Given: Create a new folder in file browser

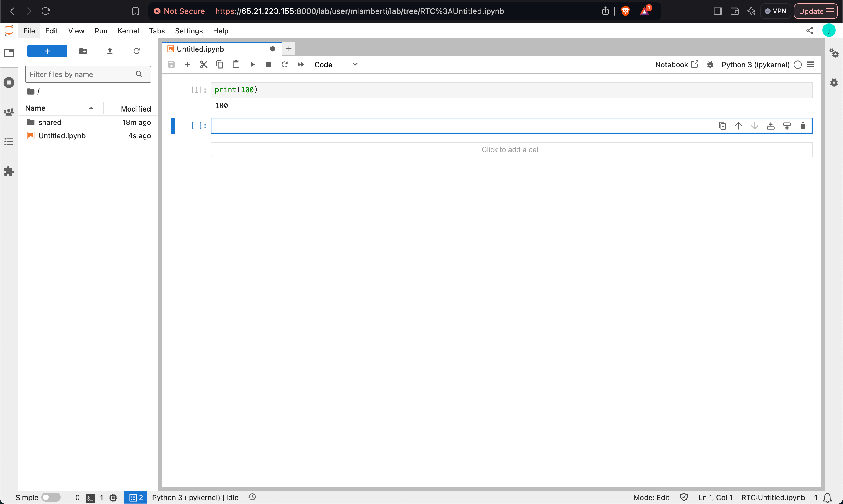Looking at the screenshot, I should [83, 51].
